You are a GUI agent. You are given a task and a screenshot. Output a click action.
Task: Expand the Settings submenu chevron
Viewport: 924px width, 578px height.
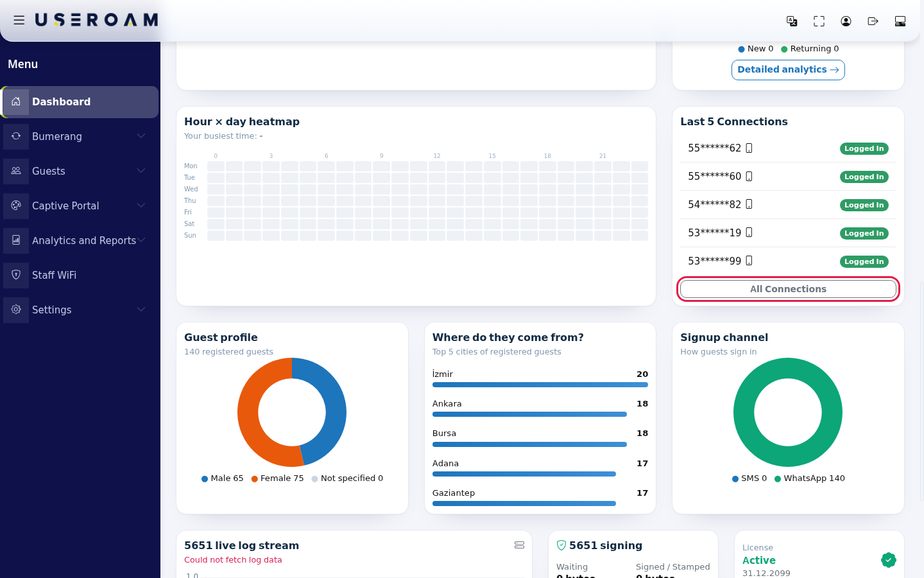(141, 310)
